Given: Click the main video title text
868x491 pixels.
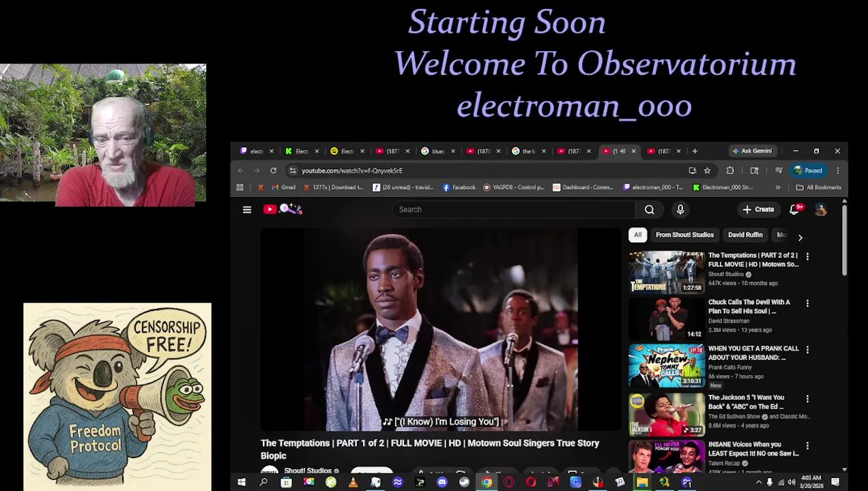Looking at the screenshot, I should 430,449.
